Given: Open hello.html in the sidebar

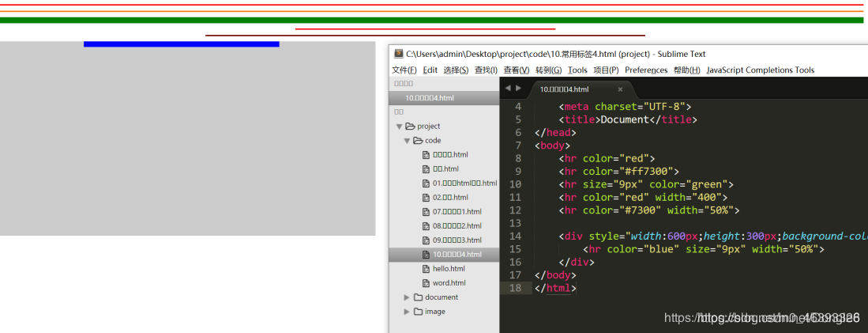Looking at the screenshot, I should (x=449, y=269).
